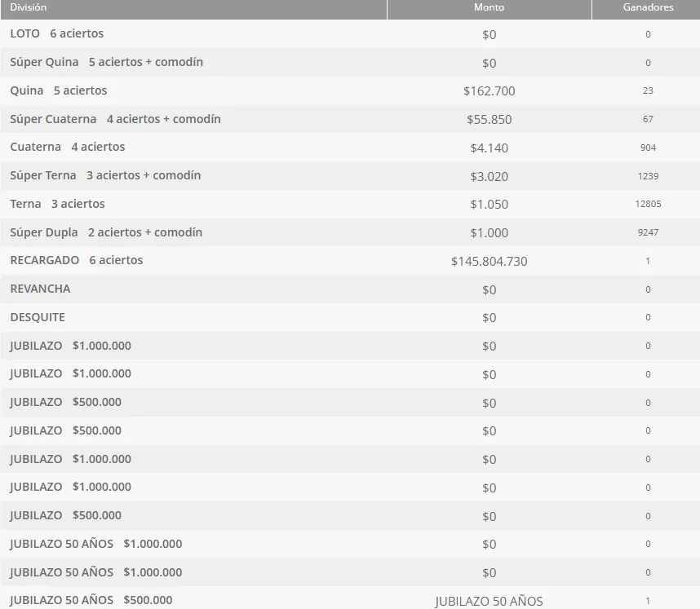Screen dimensions: 700x609
Task: Click the Súper Cuaterna amount $55.850
Action: [489, 120]
